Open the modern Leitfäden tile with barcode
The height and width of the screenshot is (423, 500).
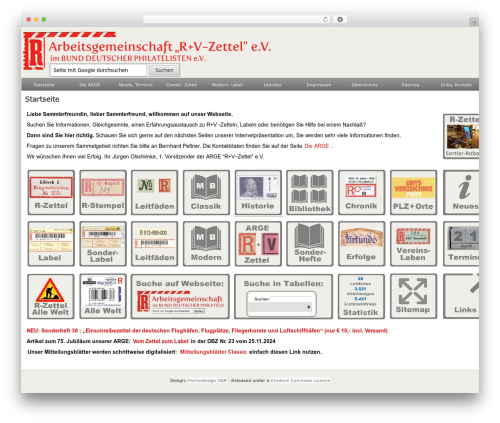(x=154, y=244)
